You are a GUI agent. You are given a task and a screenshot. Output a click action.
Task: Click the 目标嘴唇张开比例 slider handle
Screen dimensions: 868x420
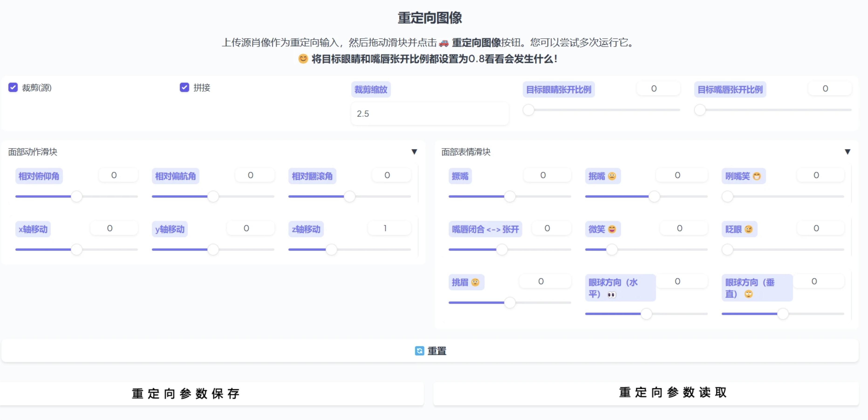(x=700, y=110)
